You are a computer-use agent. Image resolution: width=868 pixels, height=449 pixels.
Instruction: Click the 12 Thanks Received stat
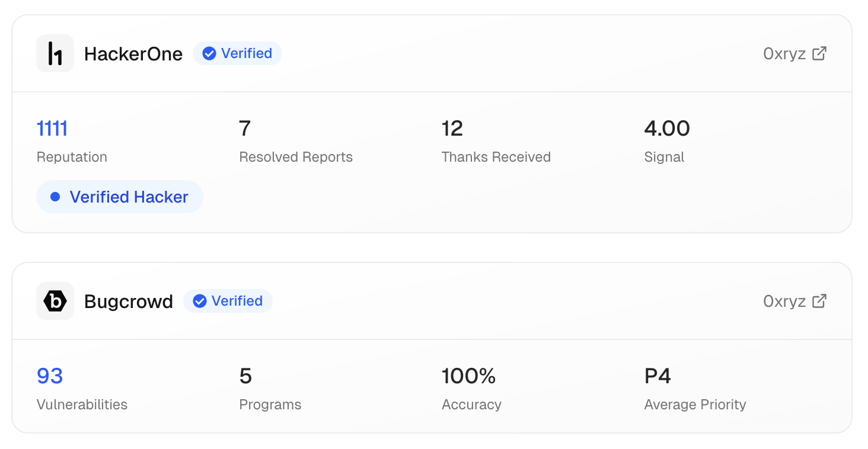coord(452,129)
